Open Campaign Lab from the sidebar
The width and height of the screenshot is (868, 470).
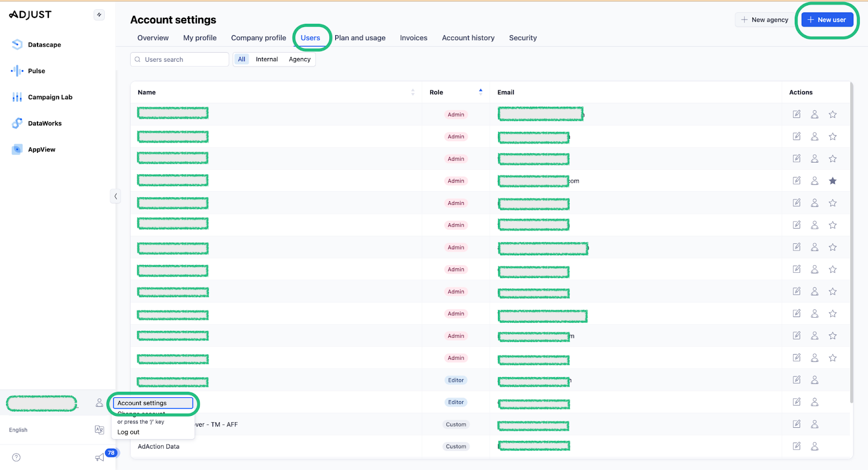tap(42, 97)
